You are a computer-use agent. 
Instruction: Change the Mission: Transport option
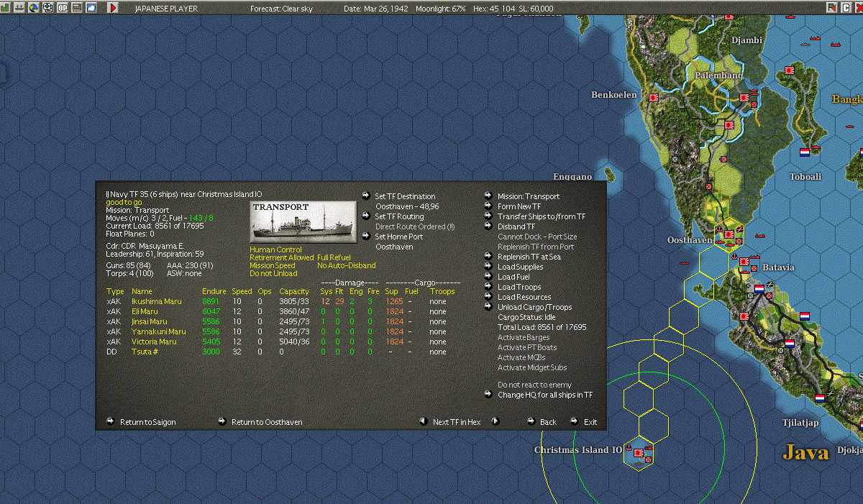[x=528, y=196]
